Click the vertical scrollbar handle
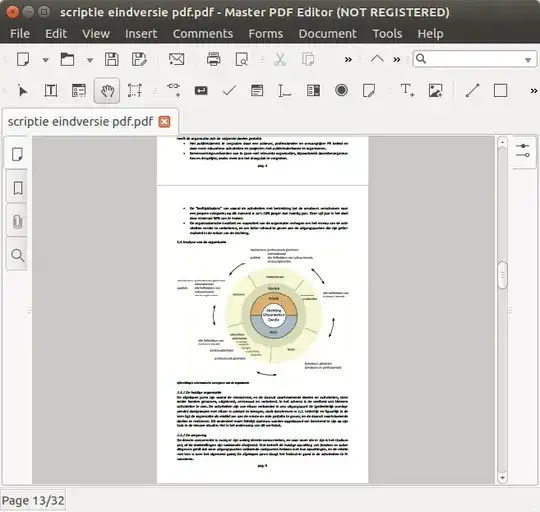This screenshot has width=540, height=512. (x=502, y=275)
